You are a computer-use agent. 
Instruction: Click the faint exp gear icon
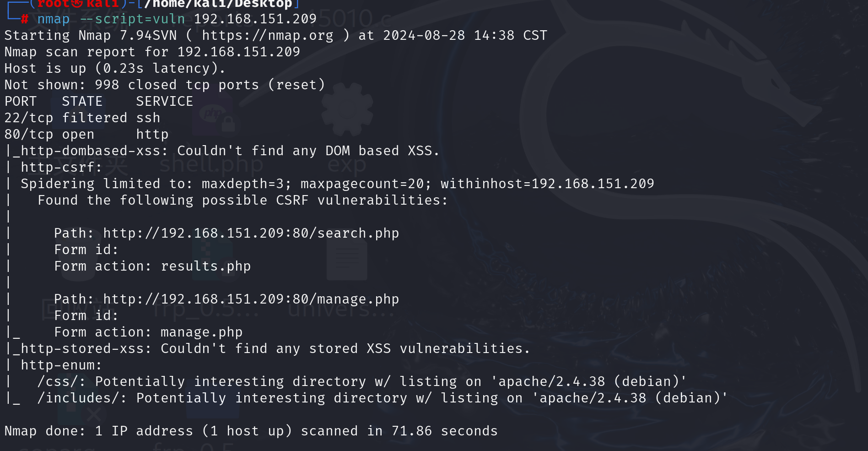point(347,110)
